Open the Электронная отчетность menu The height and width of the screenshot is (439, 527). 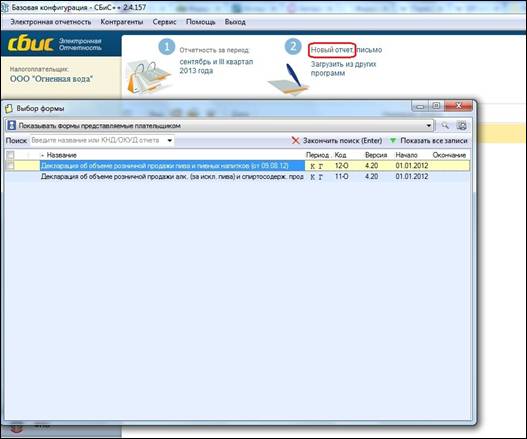pyautogui.click(x=51, y=22)
